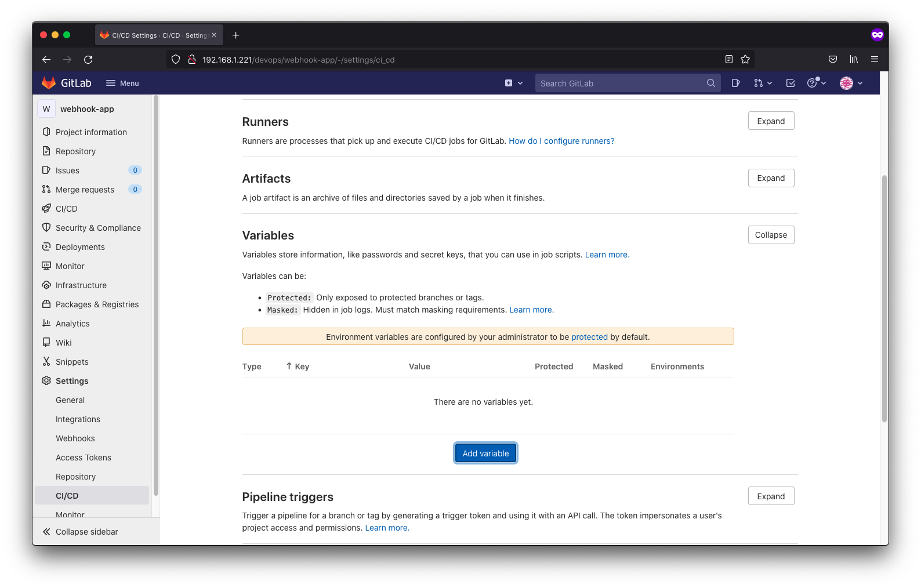Bookmark this page with the star icon
Viewport: 921px width, 588px height.
coord(745,59)
